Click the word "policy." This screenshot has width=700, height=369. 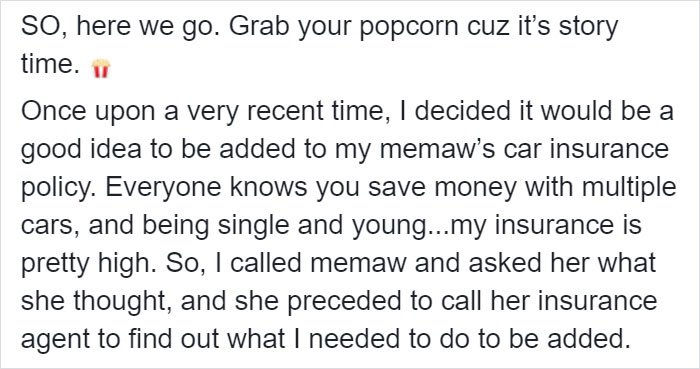pyautogui.click(x=60, y=189)
